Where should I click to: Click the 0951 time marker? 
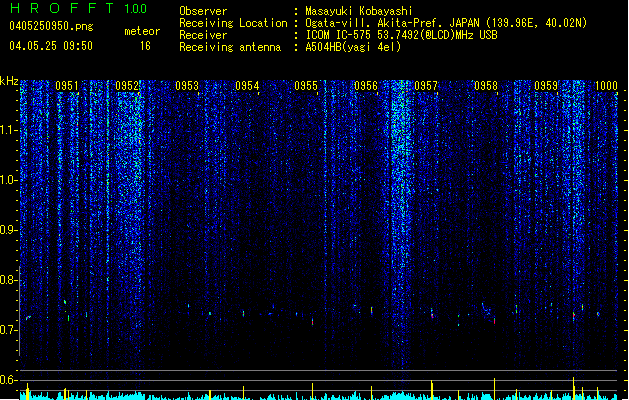[67, 86]
